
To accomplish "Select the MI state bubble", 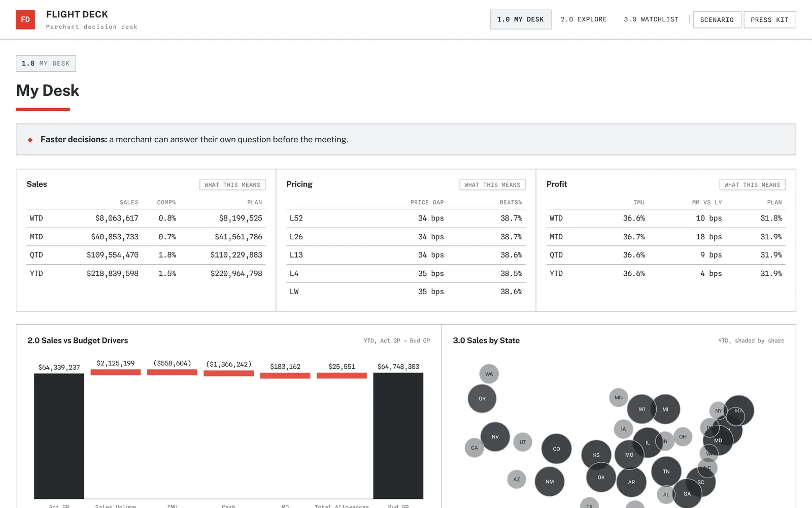I will coord(665,409).
